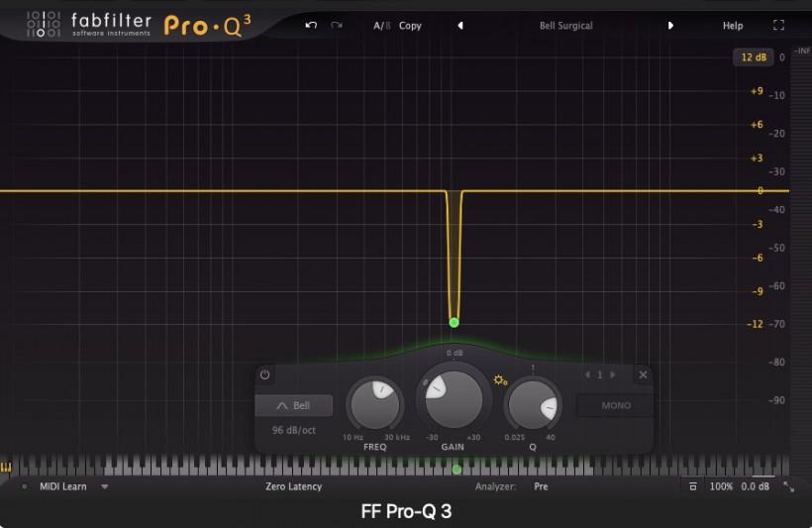
Task: Click the resize interface icon
Action: coord(788,486)
